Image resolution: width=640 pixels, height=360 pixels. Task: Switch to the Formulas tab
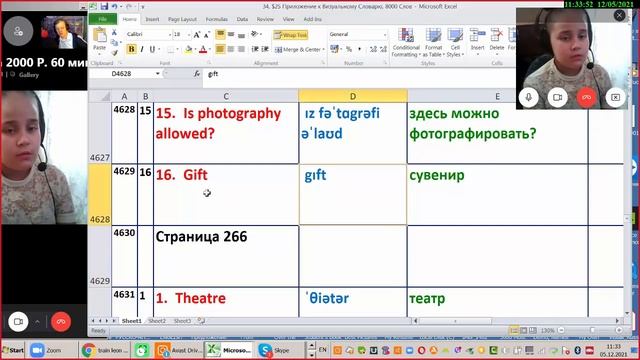tap(216, 19)
